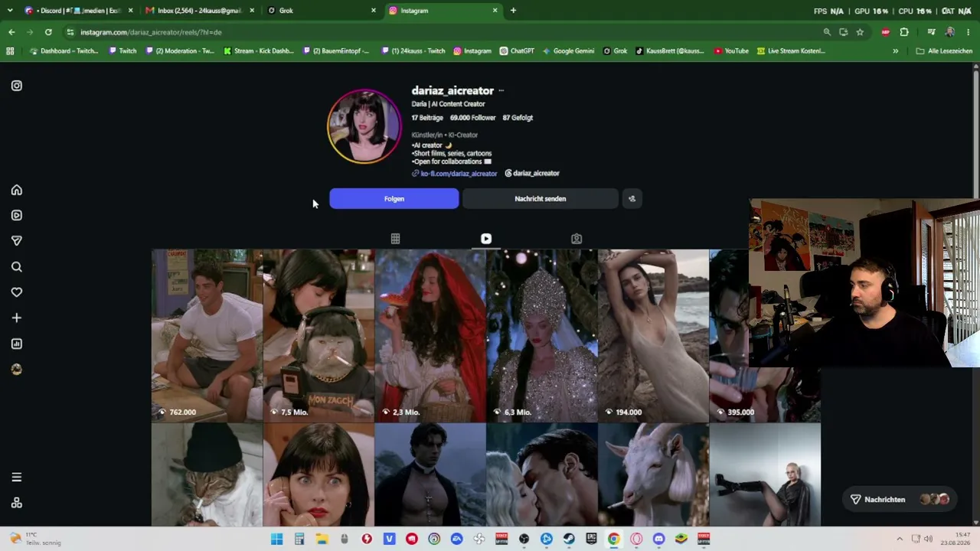Bookmark this page with the star icon
Image resolution: width=980 pixels, height=551 pixels.
860,32
